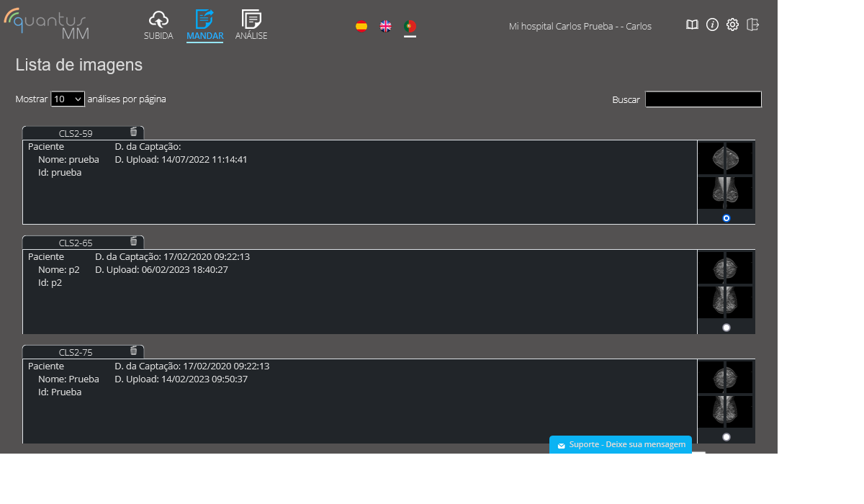The image size is (864, 504).
Task: Click the CLS2-75 tab label
Action: [76, 352]
